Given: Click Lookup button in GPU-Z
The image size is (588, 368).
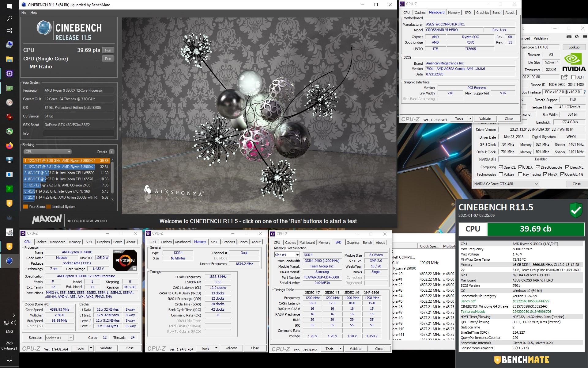Looking at the screenshot, I should tap(574, 47).
